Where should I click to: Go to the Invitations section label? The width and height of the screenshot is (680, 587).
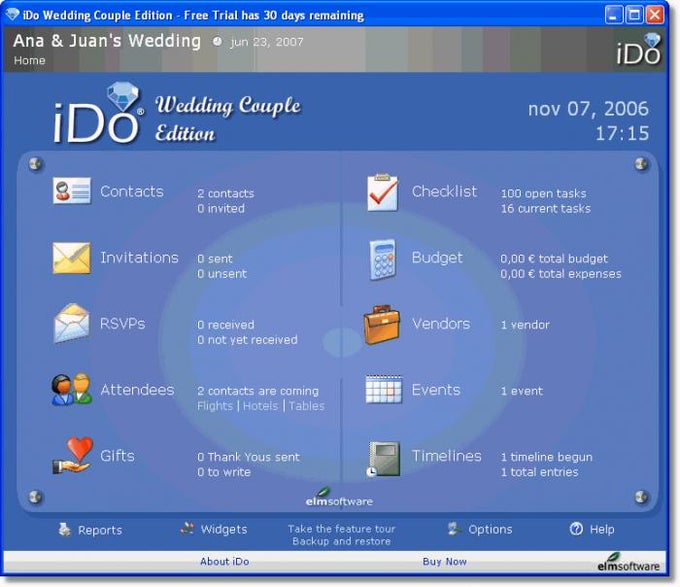[x=139, y=258]
